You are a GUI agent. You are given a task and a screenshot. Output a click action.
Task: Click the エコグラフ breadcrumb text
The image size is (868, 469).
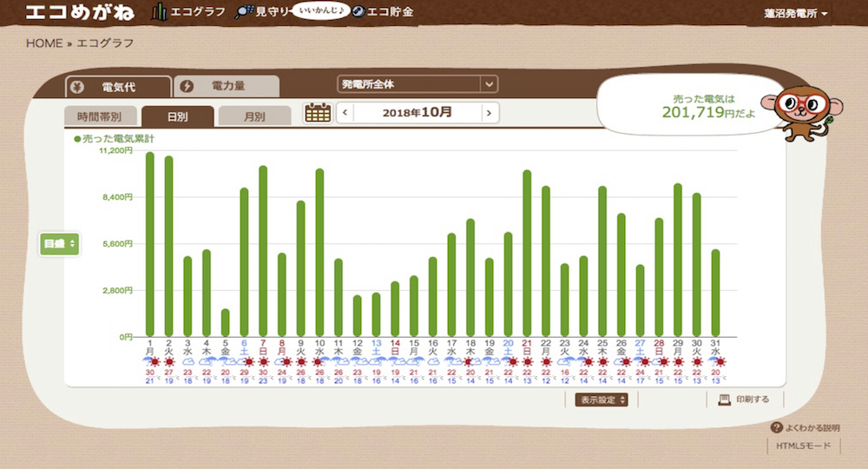105,43
